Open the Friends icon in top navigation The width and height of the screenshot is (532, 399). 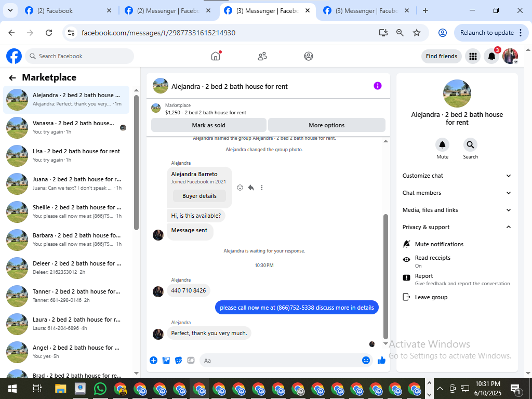[x=262, y=56]
